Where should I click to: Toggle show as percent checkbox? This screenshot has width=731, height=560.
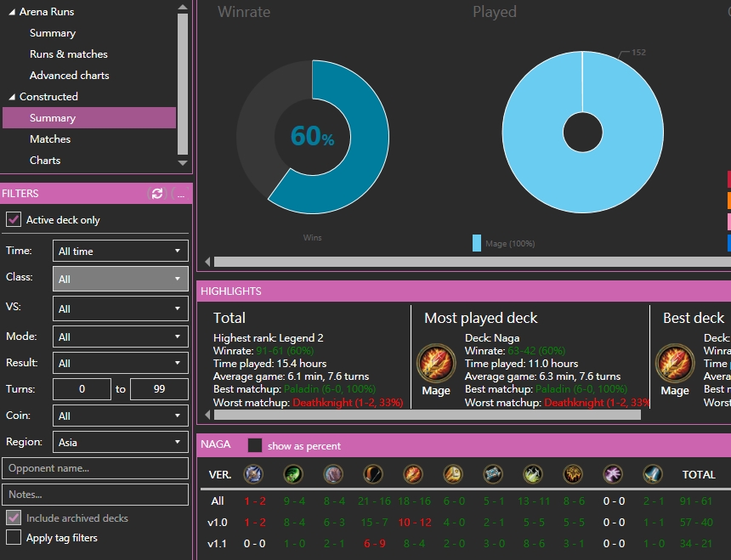coord(254,445)
